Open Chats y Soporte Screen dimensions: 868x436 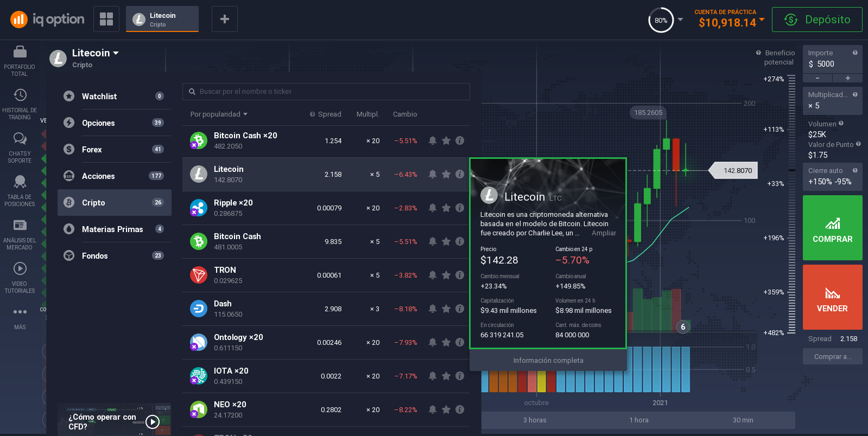coord(20,148)
